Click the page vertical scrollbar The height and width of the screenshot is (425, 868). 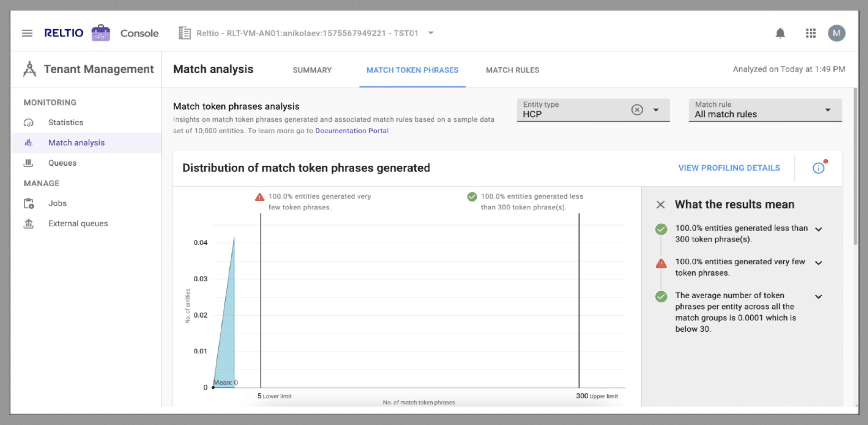(855, 166)
